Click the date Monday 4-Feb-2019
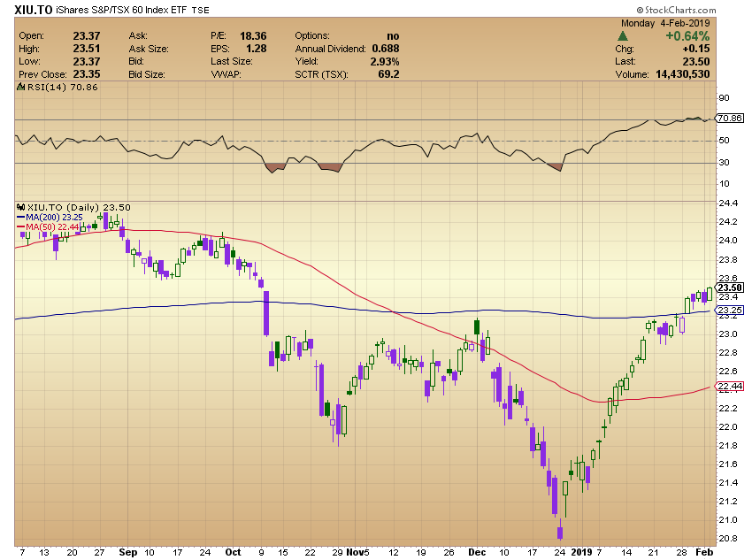Viewport: 752px width, 560px height. point(665,23)
